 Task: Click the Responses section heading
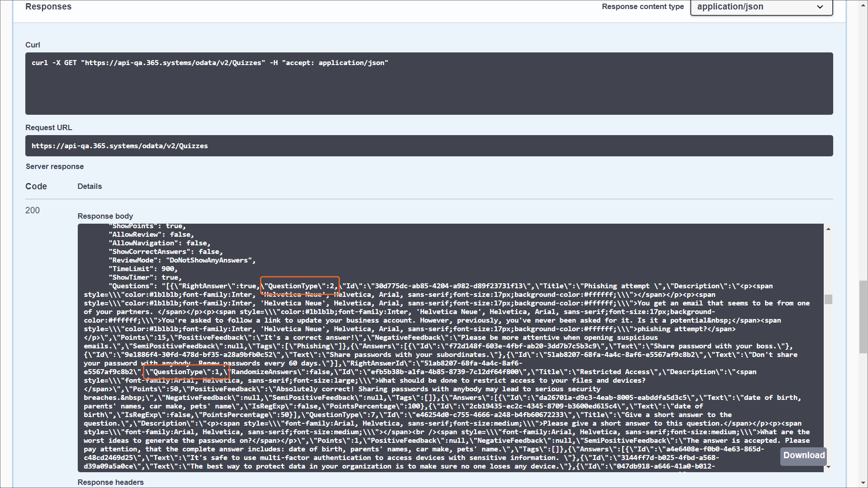48,7
